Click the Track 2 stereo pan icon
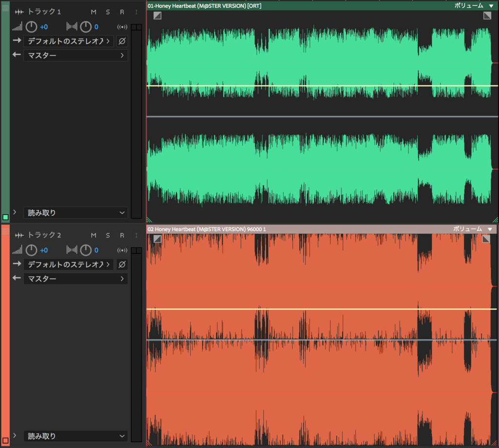Screen dimensions: 499x448 click(72, 250)
